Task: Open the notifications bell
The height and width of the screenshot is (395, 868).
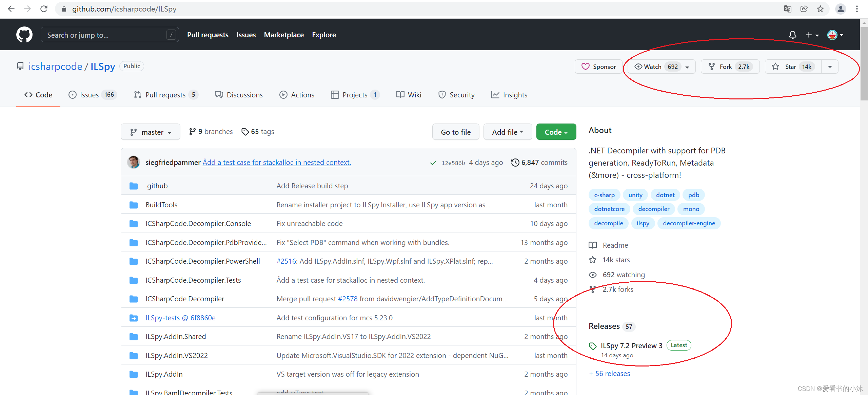Action: point(792,35)
